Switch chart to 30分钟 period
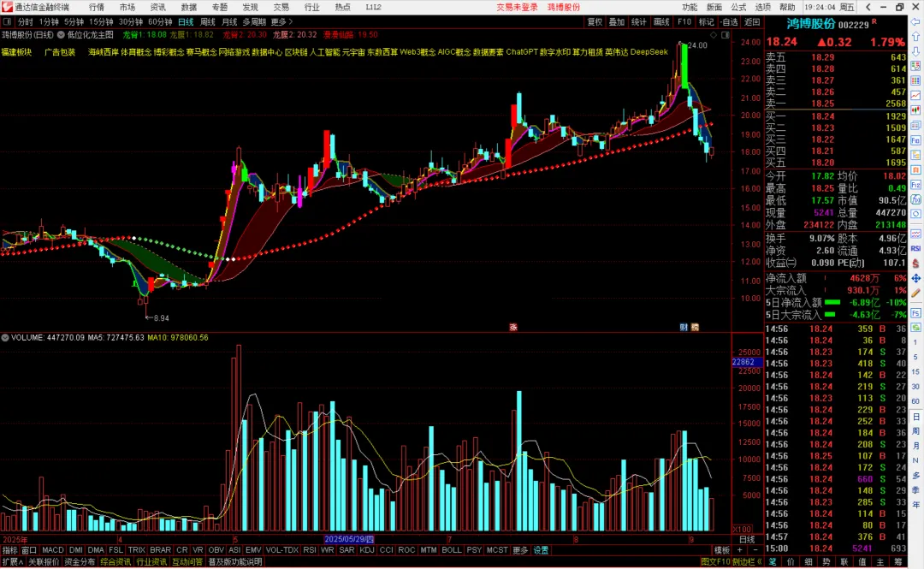The image size is (924, 569). [x=131, y=21]
